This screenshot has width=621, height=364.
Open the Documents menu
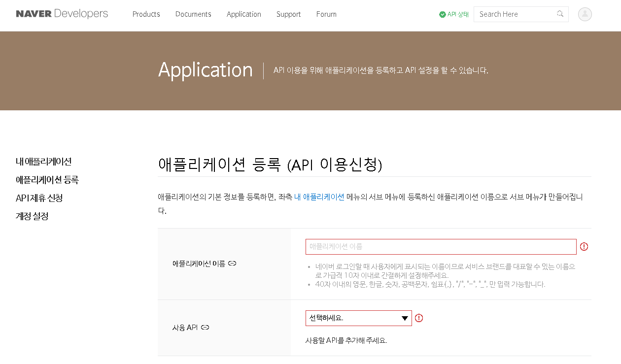click(193, 14)
